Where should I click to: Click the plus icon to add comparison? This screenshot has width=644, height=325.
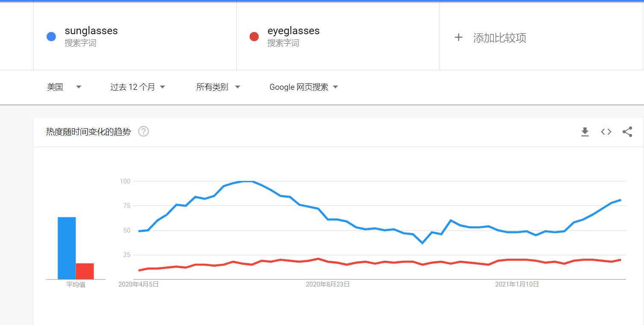tap(458, 38)
